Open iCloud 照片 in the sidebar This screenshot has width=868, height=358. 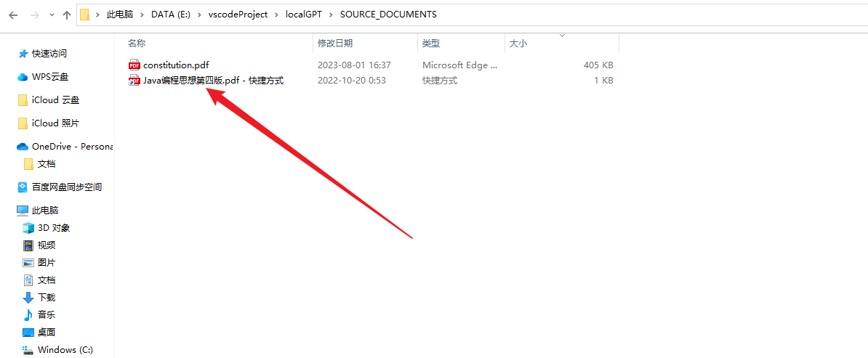tap(55, 123)
